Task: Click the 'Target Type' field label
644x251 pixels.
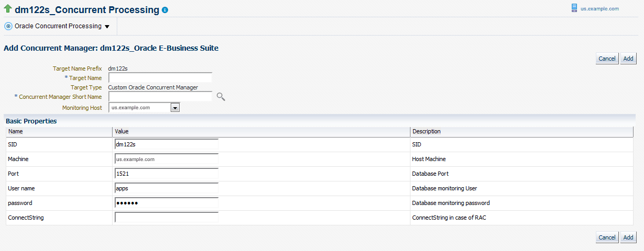Action: coord(86,87)
